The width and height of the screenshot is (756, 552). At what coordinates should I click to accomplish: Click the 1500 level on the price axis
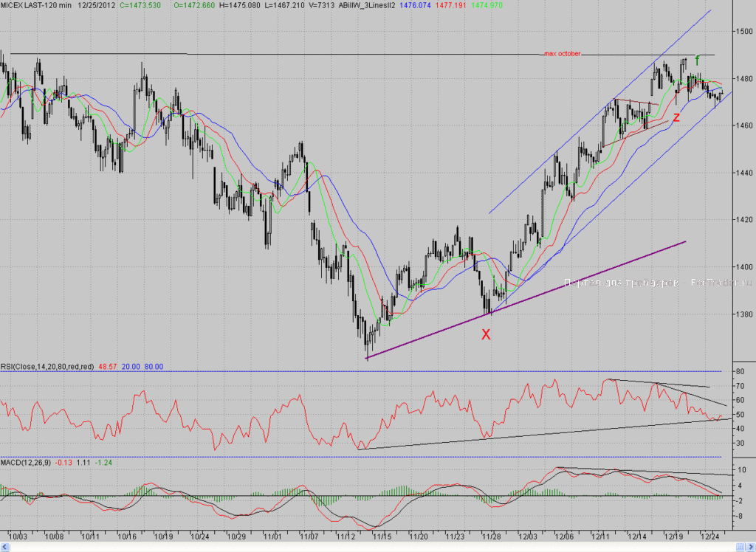744,31
